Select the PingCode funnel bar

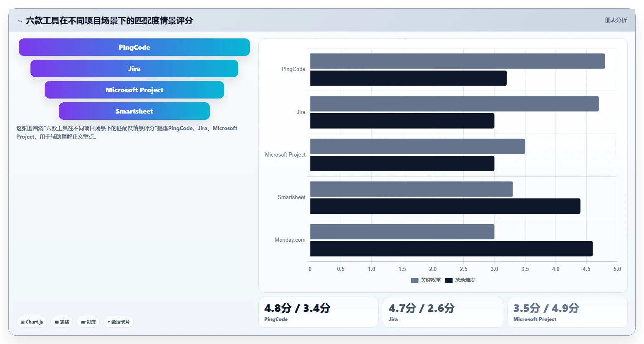tap(134, 47)
